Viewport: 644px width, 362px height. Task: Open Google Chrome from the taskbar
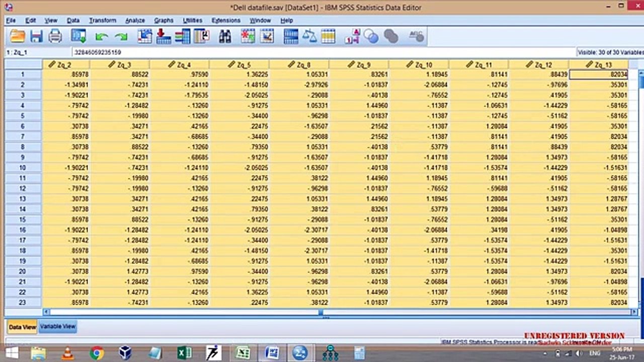(97, 353)
